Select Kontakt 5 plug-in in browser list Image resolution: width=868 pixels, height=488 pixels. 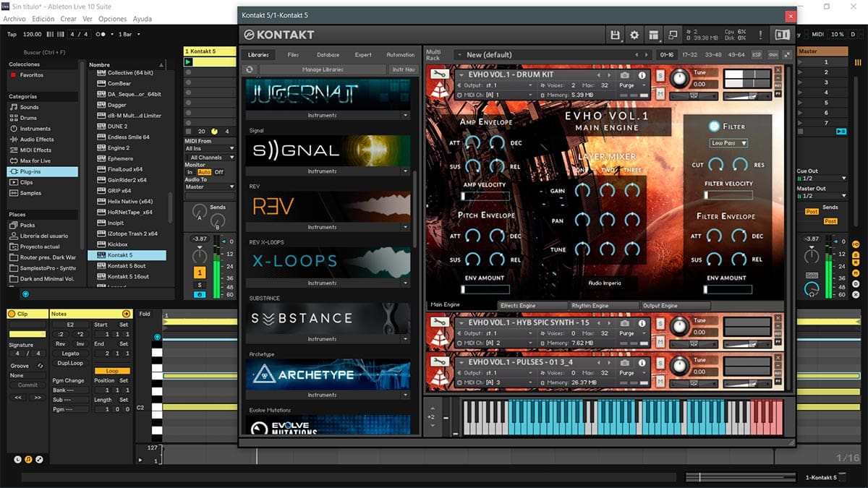(127, 255)
